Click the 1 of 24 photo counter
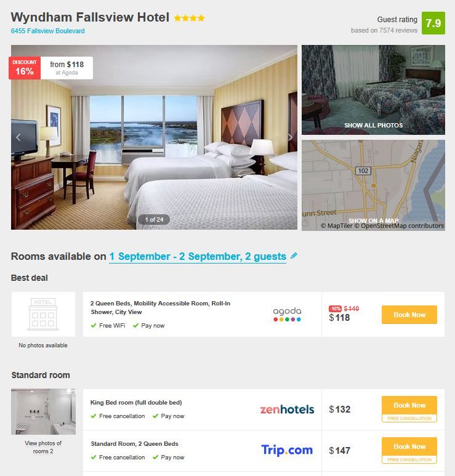455x476 pixels. [x=154, y=219]
